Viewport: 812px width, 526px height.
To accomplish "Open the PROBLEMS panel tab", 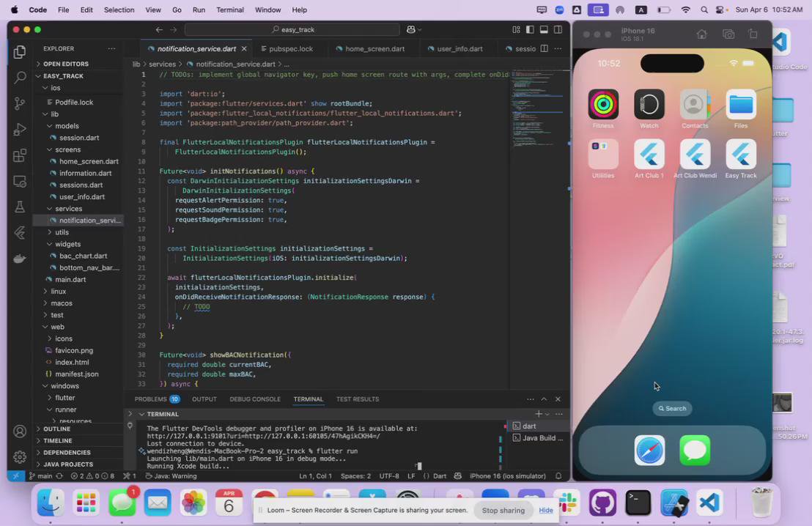I will point(157,399).
